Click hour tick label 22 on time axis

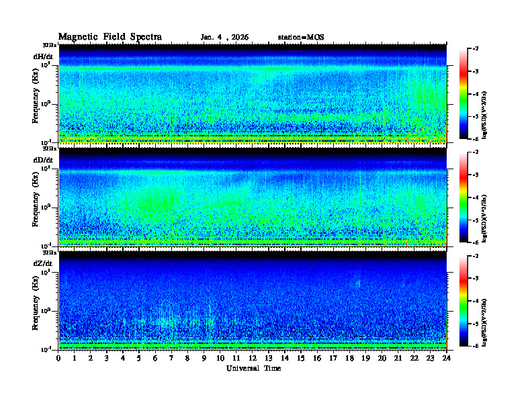414,358
